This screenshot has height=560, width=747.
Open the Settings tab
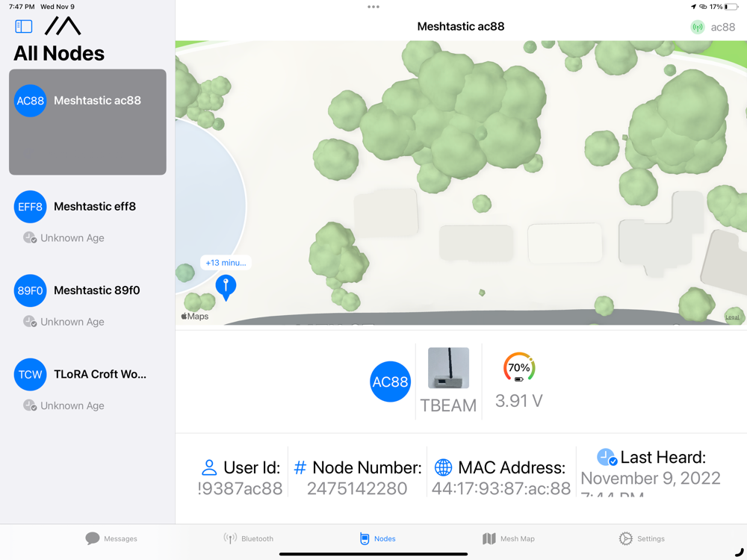pyautogui.click(x=641, y=538)
